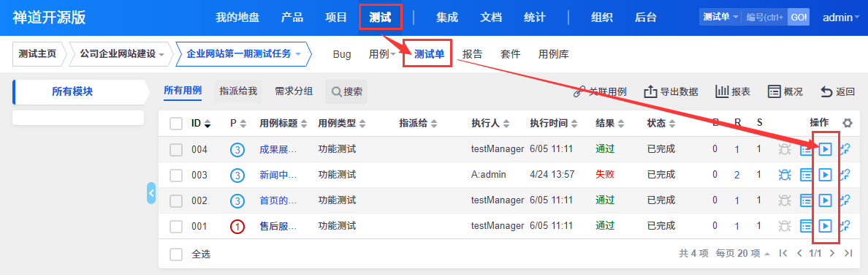Open the 测试单 search type dropdown

pos(720,18)
